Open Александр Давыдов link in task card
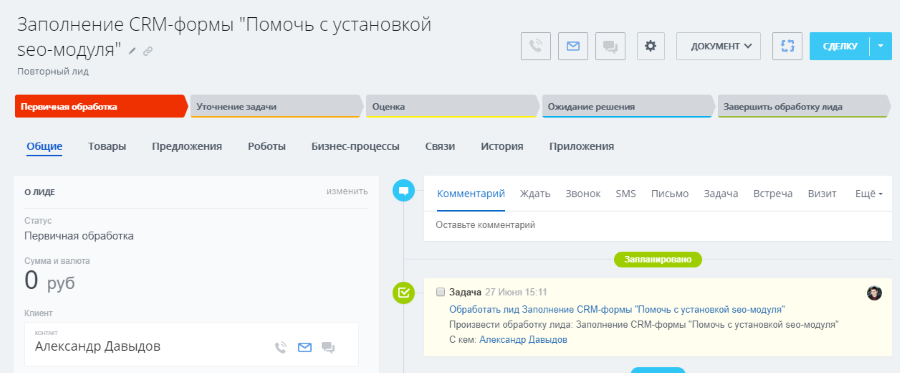Image resolution: width=900 pixels, height=373 pixels. pyautogui.click(x=523, y=340)
